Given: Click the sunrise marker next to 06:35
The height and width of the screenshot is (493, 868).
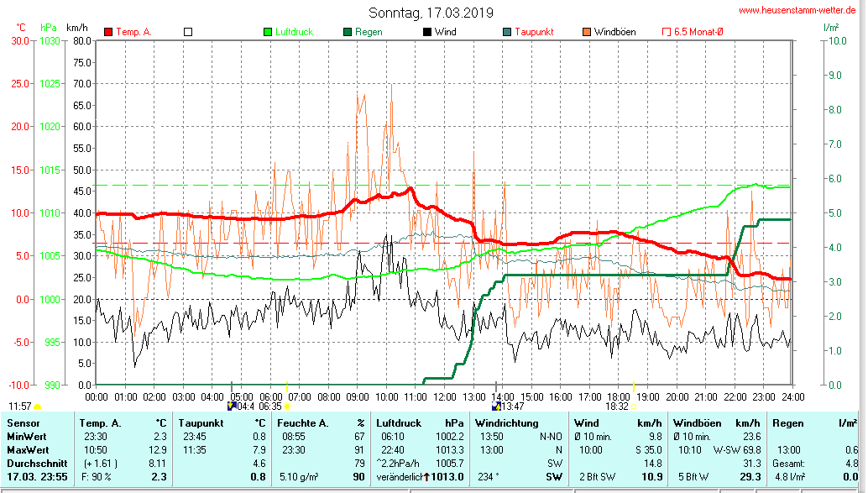Looking at the screenshot, I should point(287,406).
